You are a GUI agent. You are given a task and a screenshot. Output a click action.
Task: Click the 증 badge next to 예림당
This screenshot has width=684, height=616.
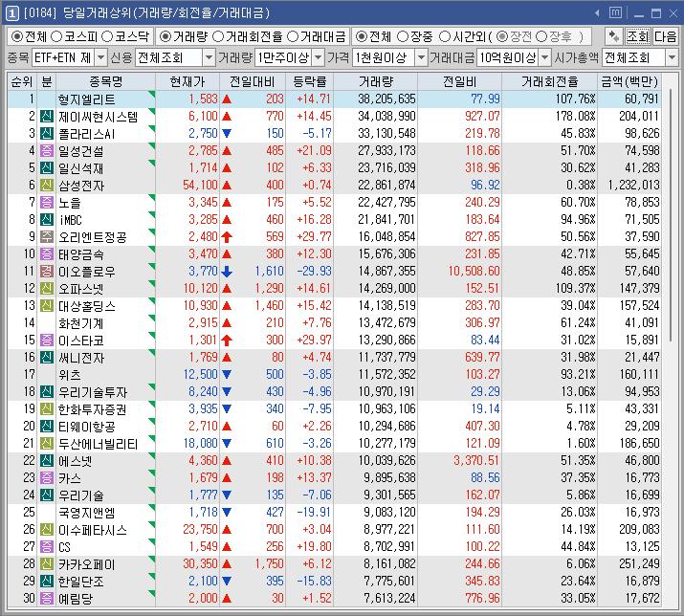[x=47, y=599]
